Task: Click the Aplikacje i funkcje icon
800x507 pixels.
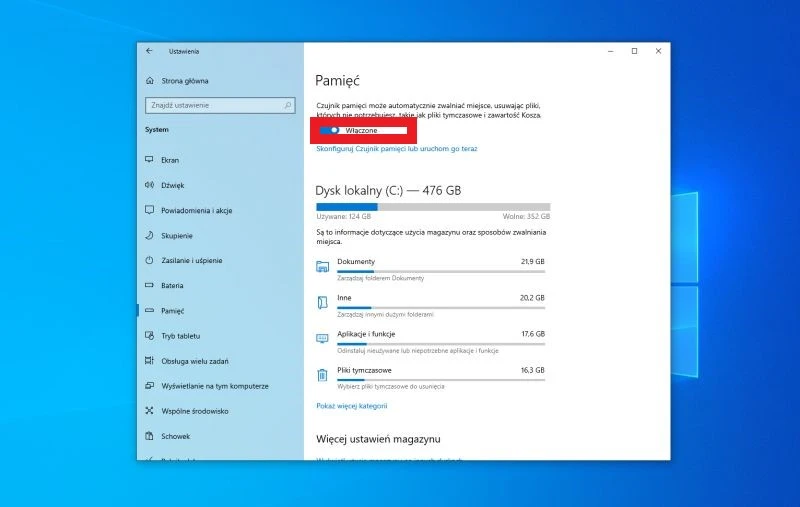Action: [322, 339]
